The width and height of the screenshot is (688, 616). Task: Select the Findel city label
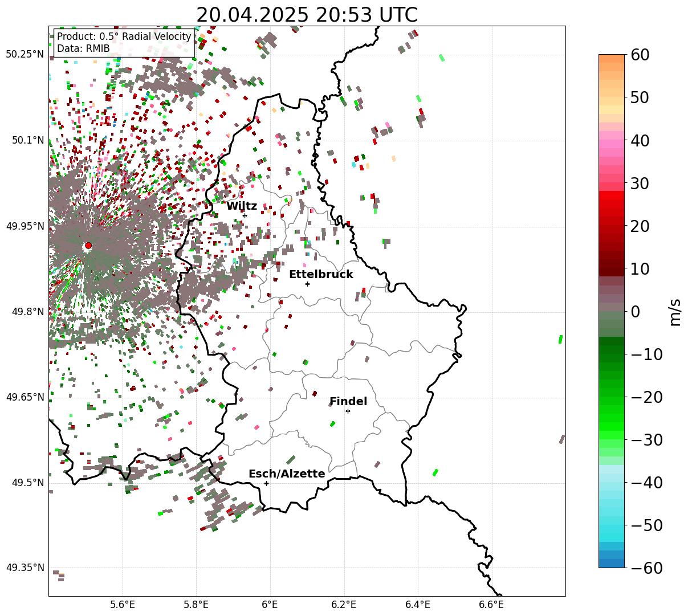coord(348,401)
